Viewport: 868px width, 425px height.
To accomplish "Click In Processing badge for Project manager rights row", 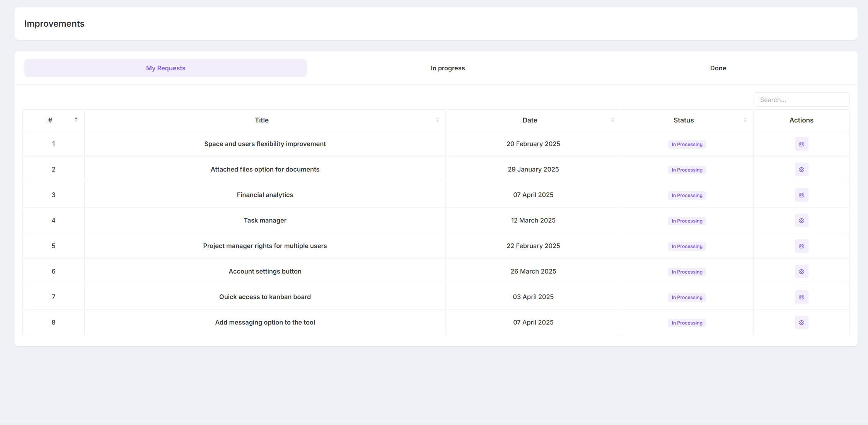I will [x=687, y=246].
